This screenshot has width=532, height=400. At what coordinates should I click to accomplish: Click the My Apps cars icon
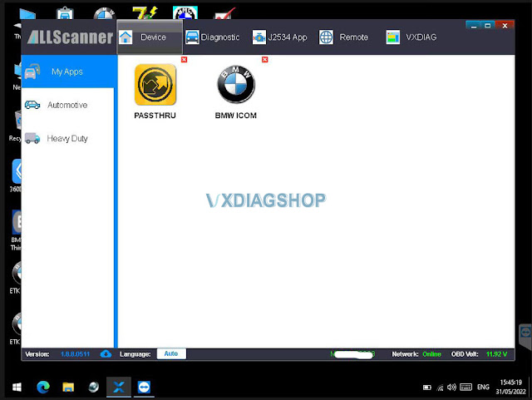(32, 72)
